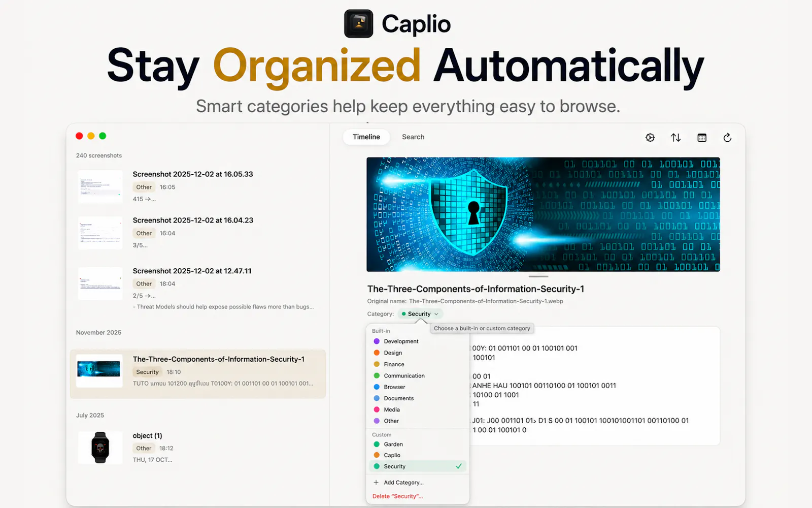The width and height of the screenshot is (812, 508).
Task: Switch to the Search tab
Action: click(413, 137)
